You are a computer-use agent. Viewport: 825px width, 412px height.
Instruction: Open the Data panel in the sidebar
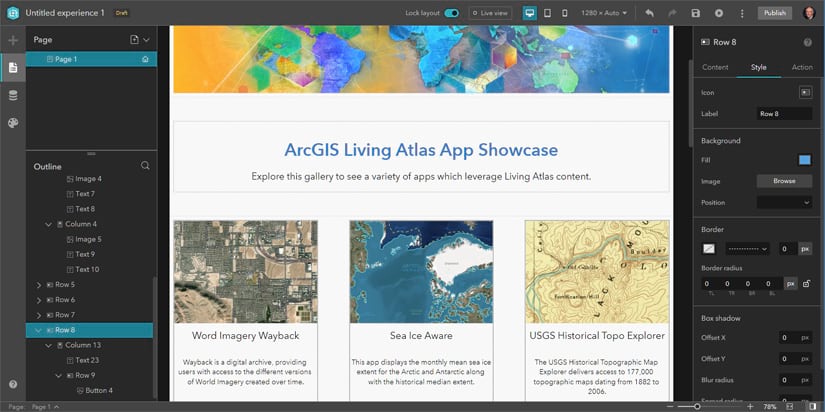[x=13, y=95]
